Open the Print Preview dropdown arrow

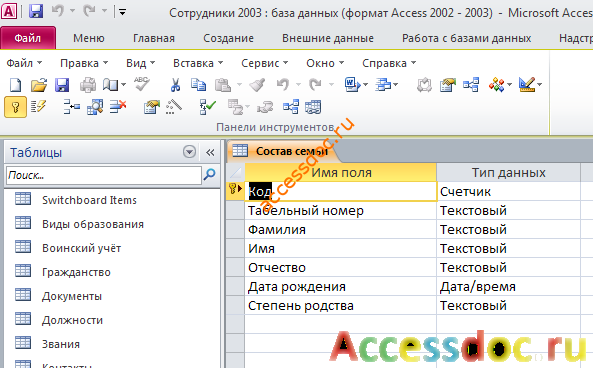click(124, 85)
